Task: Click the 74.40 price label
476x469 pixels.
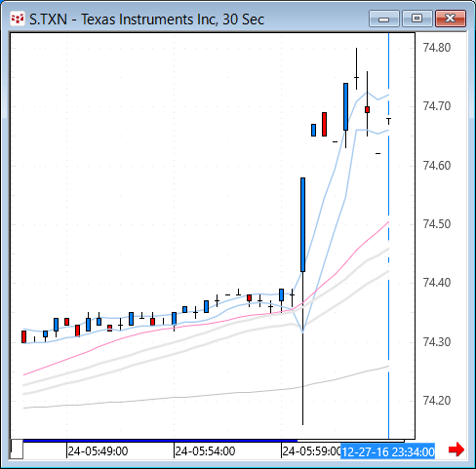Action: click(x=437, y=283)
